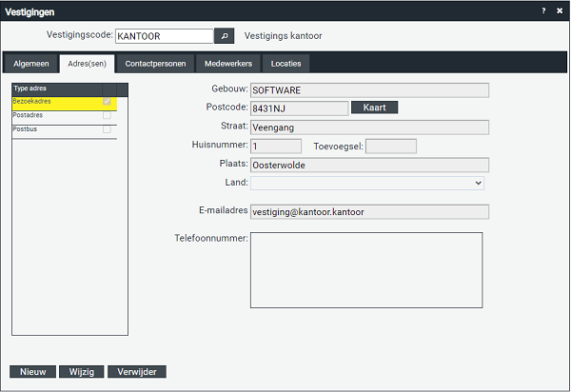
Task: Click the Vestigingscode input field
Action: coord(165,36)
